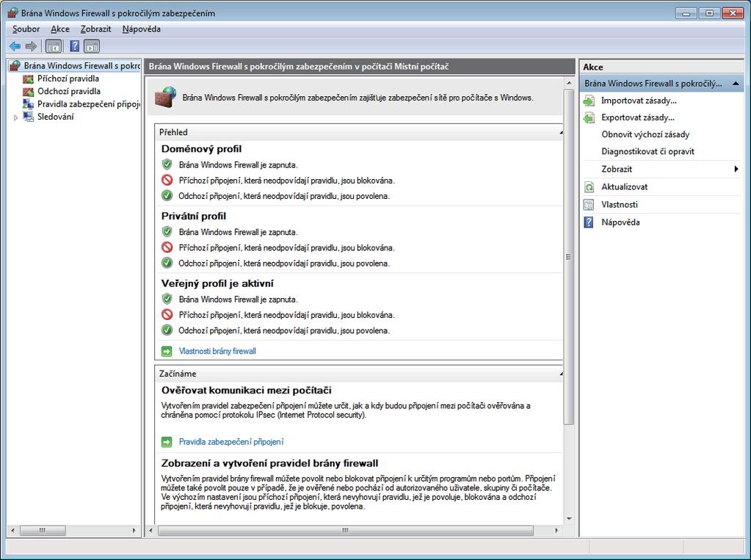751x560 pixels.
Task: Open Vlastnosti in actions pane
Action: pyautogui.click(x=620, y=205)
